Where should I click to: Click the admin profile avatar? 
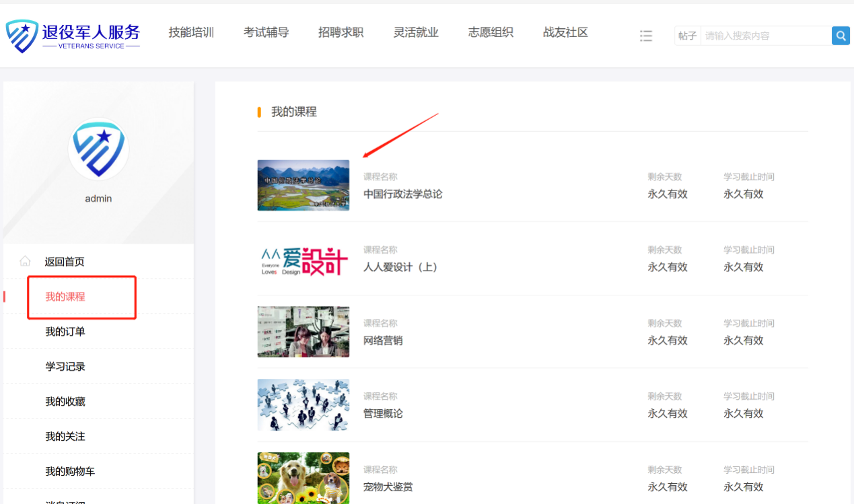pyautogui.click(x=99, y=149)
